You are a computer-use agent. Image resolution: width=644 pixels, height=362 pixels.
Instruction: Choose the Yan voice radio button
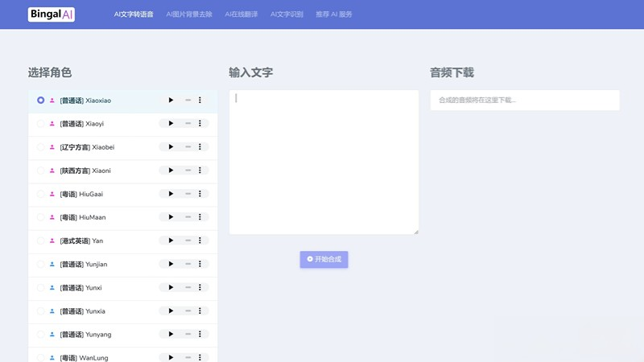41,241
